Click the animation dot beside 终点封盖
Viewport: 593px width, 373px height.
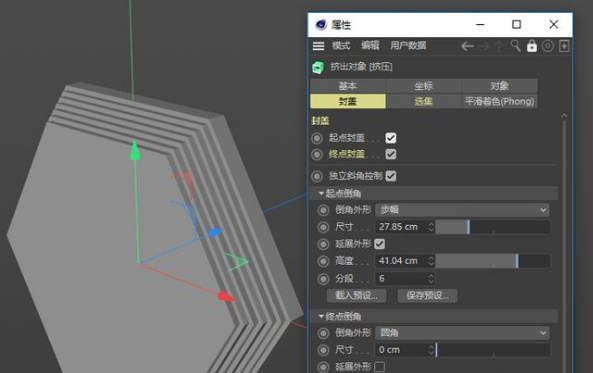coord(317,154)
